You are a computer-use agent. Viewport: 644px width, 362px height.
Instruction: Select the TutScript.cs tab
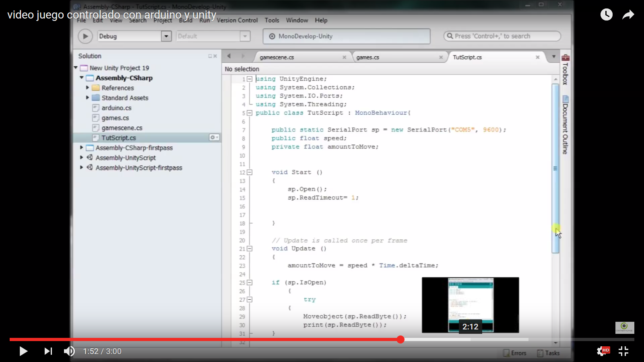click(x=467, y=57)
